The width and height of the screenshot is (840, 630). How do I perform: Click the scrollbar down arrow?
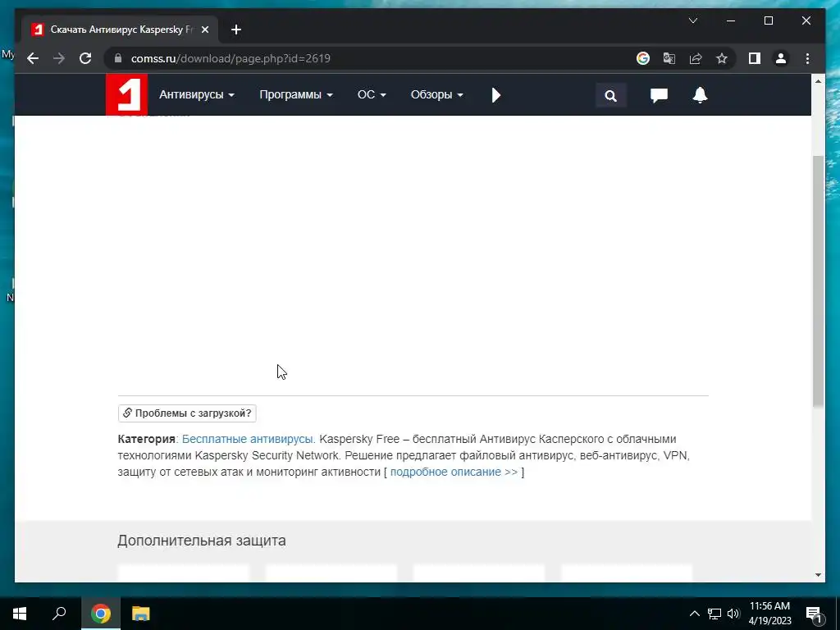pos(818,575)
